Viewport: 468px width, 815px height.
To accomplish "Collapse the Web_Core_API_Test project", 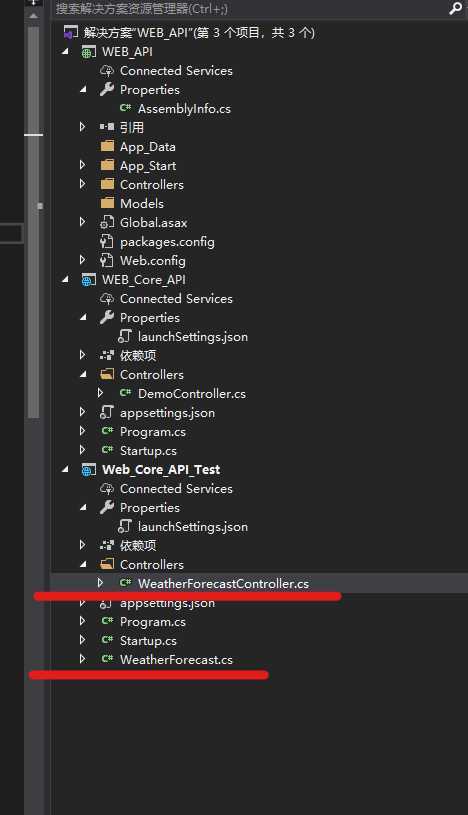I will click(x=65, y=469).
